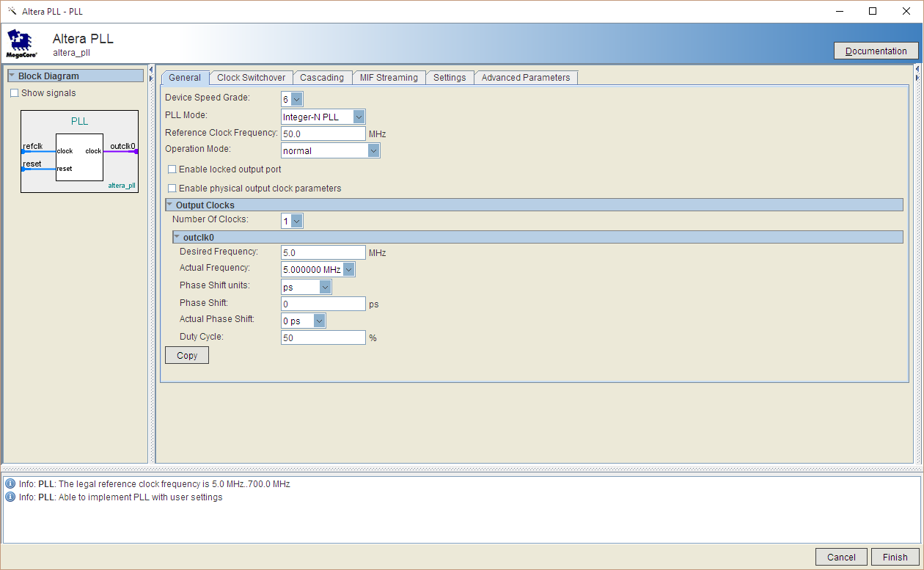Switch to the General tab
This screenshot has height=570, width=924.
pyautogui.click(x=185, y=78)
